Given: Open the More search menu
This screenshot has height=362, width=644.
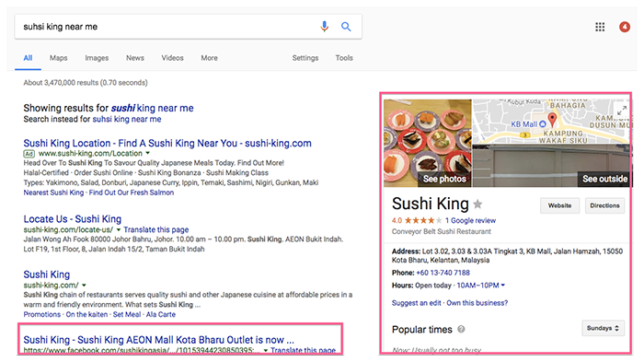Looking at the screenshot, I should [210, 58].
